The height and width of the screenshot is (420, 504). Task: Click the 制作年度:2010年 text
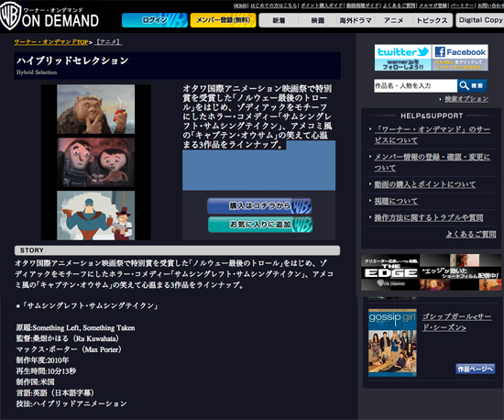click(42, 360)
